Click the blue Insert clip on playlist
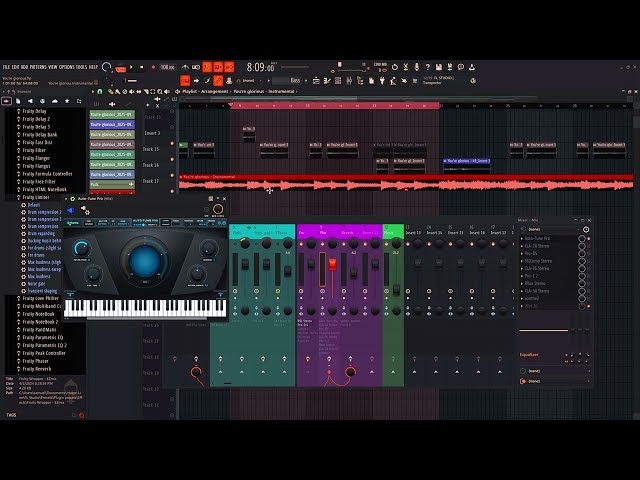640x480 pixels. (x=467, y=166)
